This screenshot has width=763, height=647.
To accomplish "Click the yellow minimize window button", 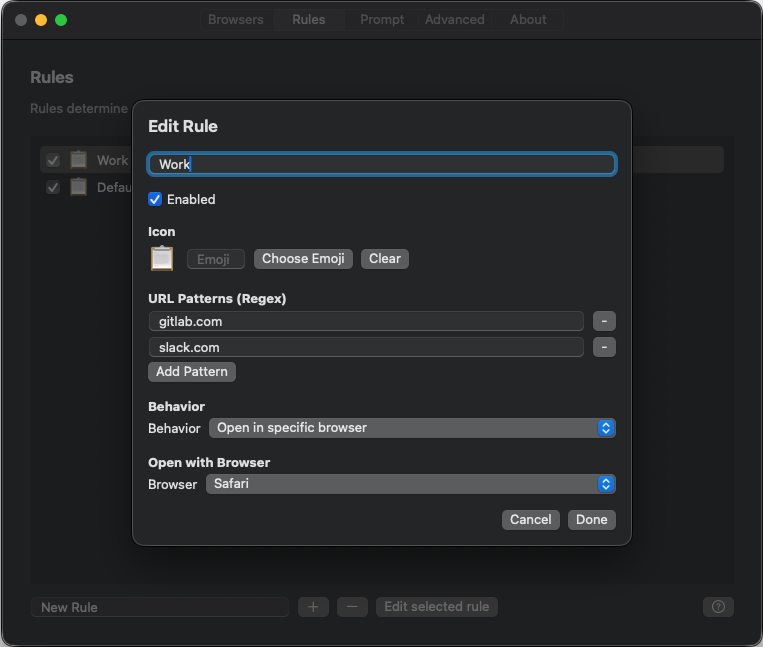I will tap(41, 20).
